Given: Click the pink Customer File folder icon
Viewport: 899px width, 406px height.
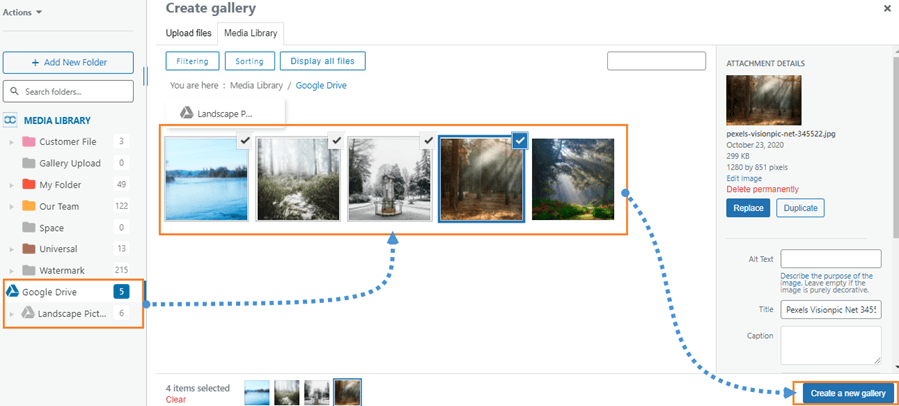Looking at the screenshot, I should 29,142.
